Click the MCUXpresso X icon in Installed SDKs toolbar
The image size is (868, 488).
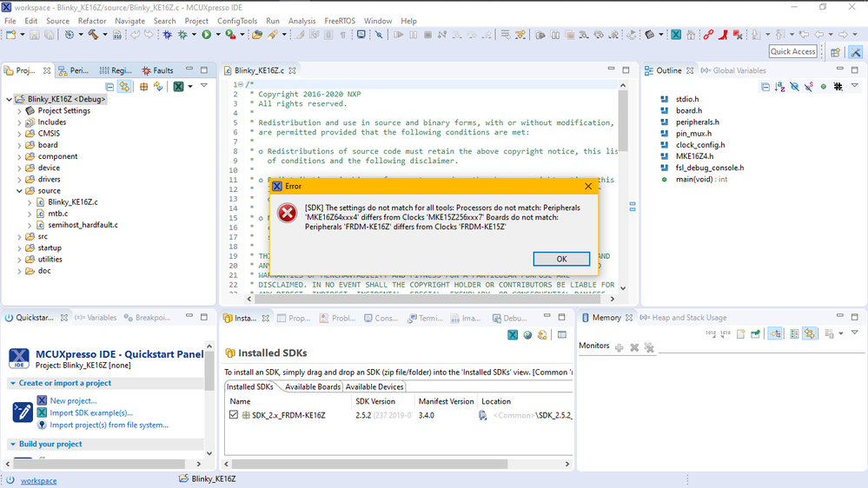513,334
